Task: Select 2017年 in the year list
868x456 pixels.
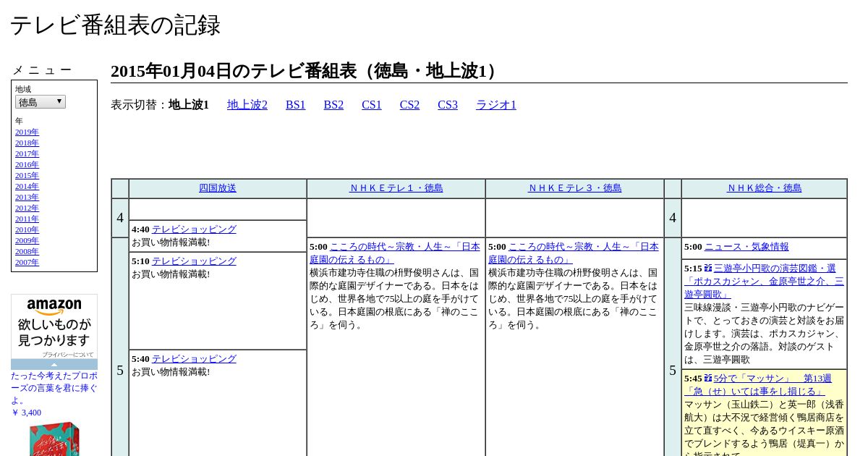Action: [27, 153]
